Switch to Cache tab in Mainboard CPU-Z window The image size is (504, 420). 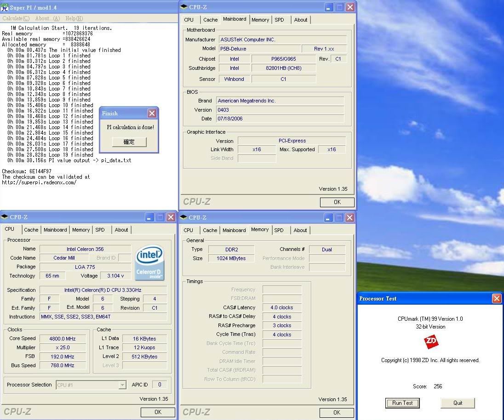coord(211,20)
